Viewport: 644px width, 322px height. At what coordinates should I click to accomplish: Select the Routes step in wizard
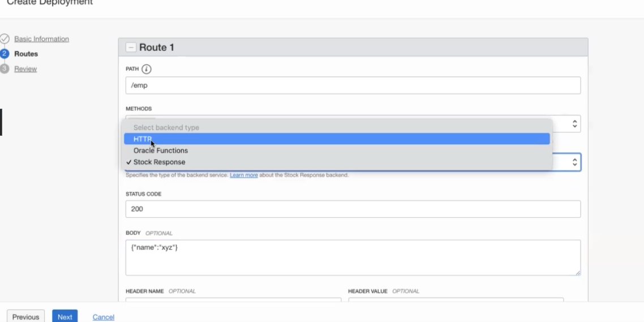tap(26, 54)
